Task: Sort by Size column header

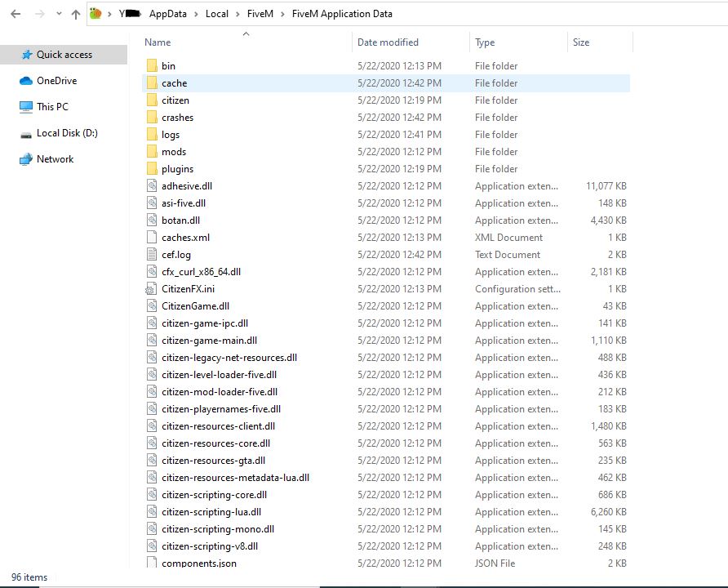Action: tap(581, 42)
